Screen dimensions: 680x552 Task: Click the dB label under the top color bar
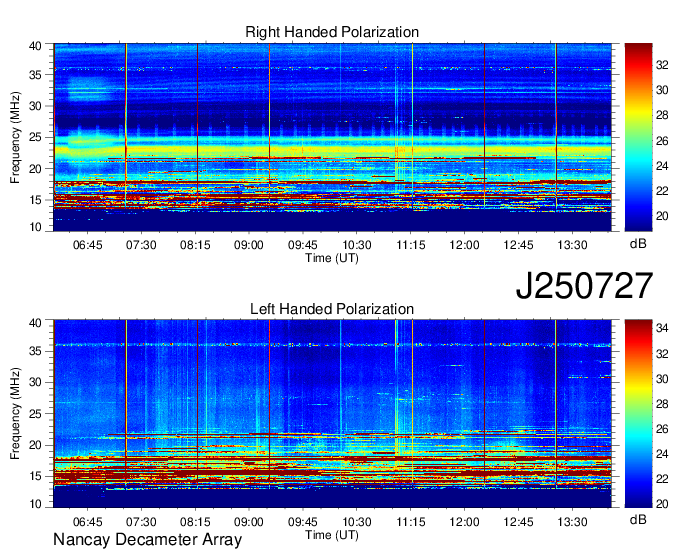pyautogui.click(x=638, y=244)
